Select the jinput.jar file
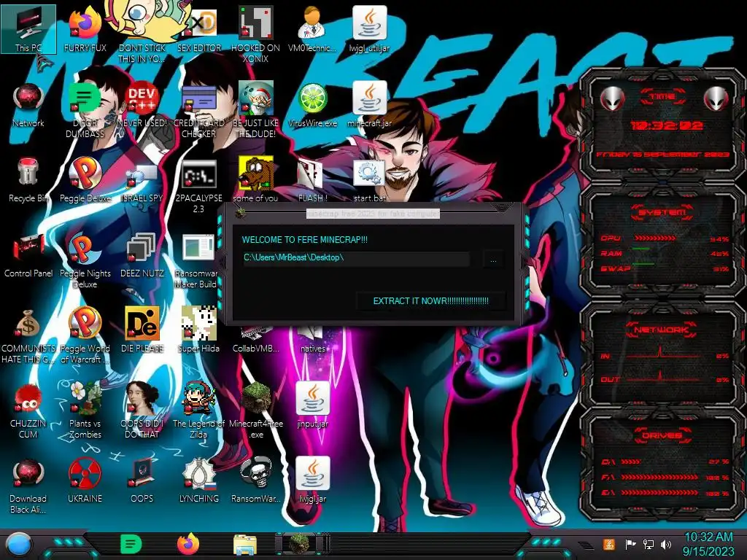This screenshot has width=747, height=560. point(312,405)
